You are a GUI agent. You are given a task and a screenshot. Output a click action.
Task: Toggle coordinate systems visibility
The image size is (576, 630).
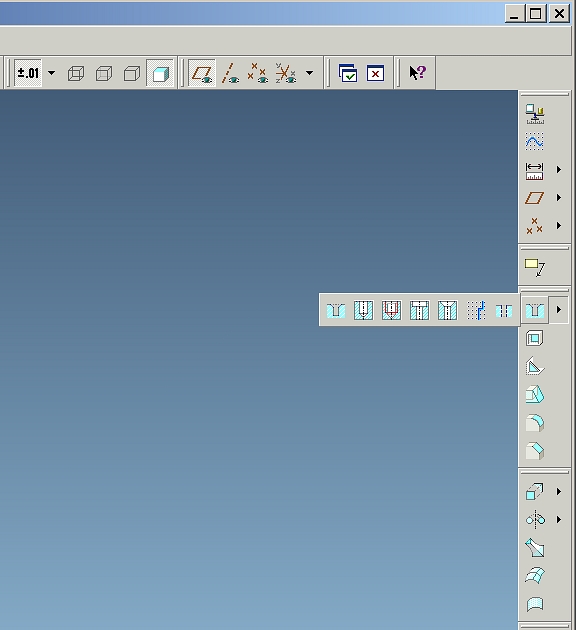(x=286, y=74)
